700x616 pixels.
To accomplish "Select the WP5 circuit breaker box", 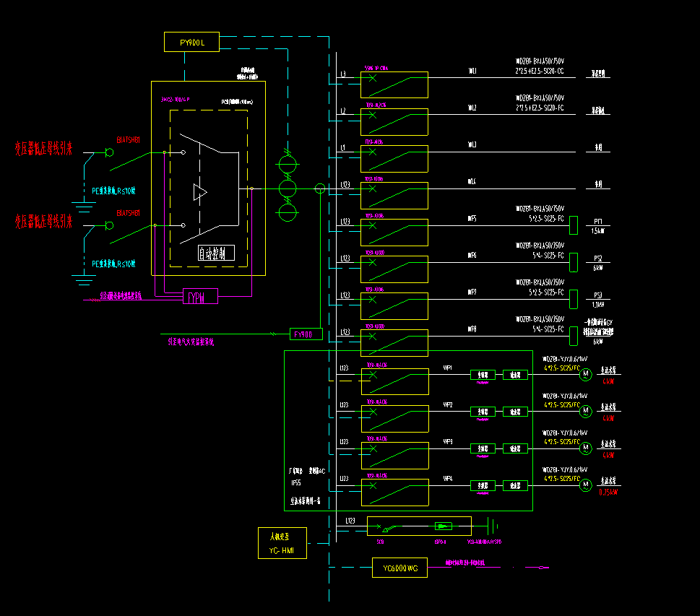I will pyautogui.click(x=394, y=232).
